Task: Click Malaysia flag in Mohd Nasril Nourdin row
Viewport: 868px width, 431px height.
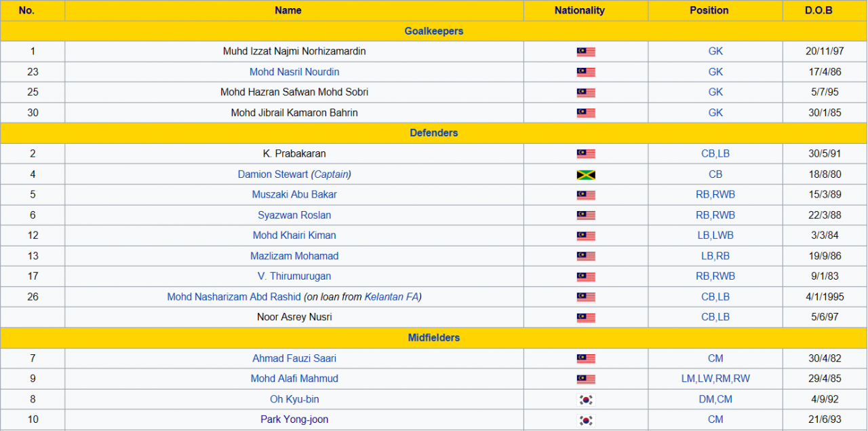Action: [586, 72]
